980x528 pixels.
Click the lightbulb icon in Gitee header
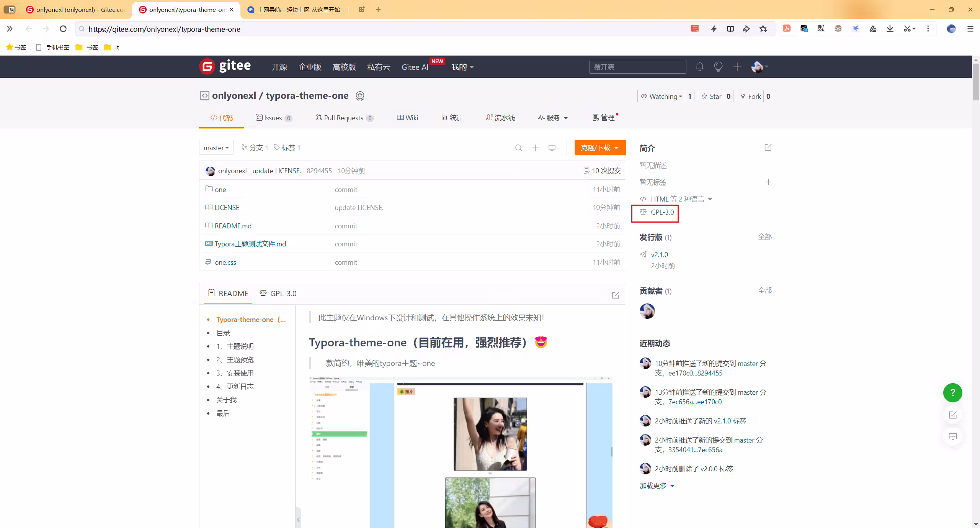click(718, 67)
